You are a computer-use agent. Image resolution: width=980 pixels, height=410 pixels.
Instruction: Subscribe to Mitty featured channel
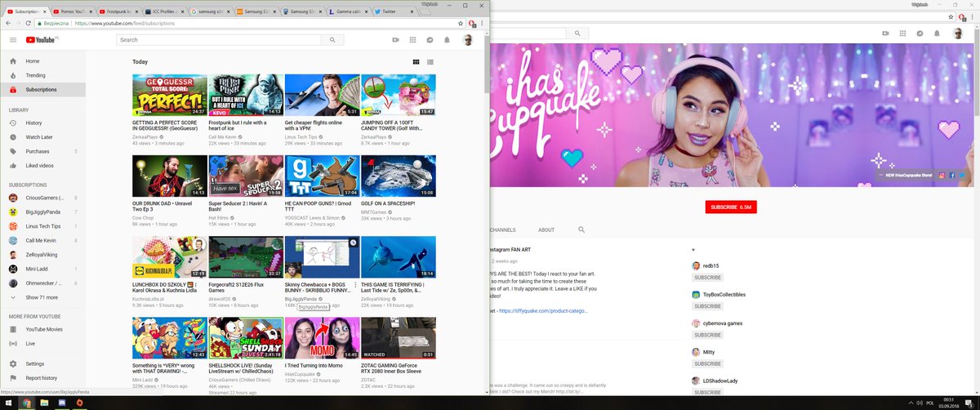point(707,364)
